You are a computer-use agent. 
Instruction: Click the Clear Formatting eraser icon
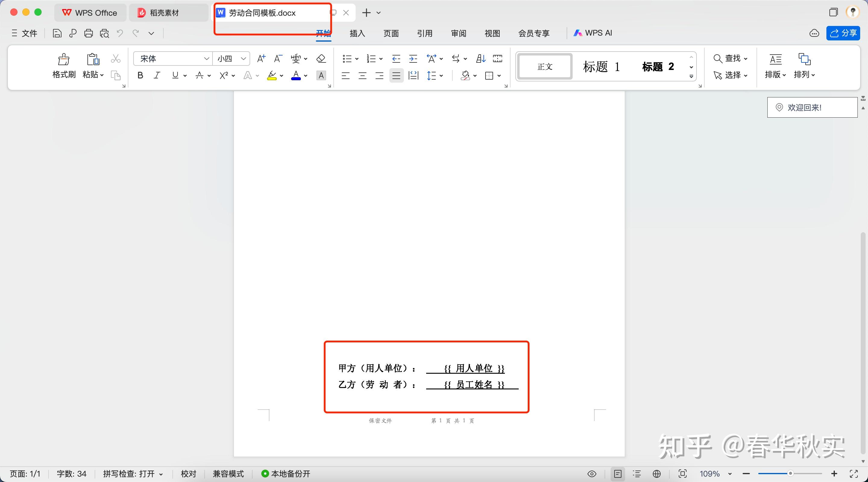[320, 58]
